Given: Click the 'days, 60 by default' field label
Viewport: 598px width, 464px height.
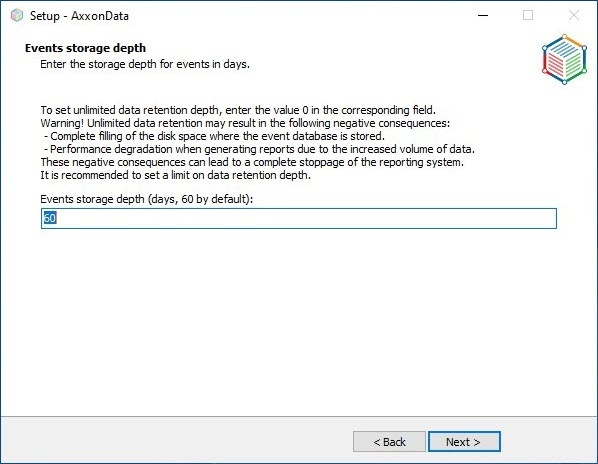Looking at the screenshot, I should coord(146,199).
